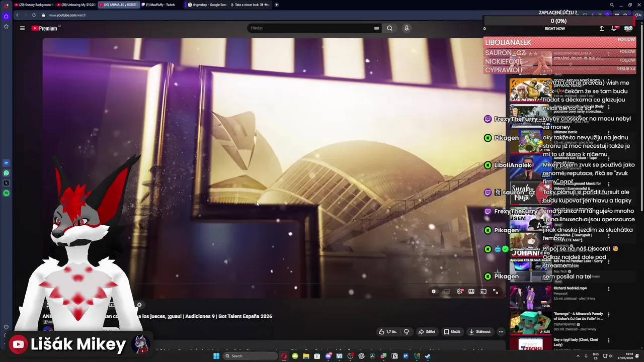
Task: Reload the current page
Action: tap(34, 15)
